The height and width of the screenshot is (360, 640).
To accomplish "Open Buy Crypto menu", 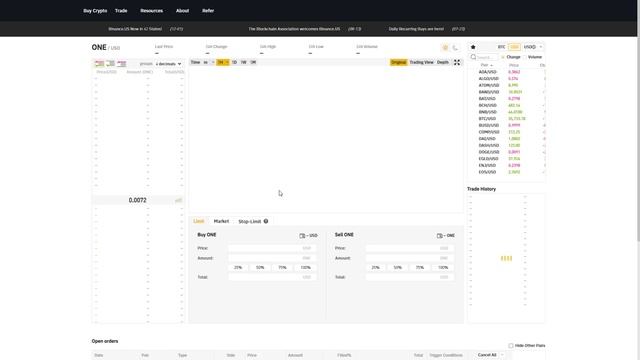I will pyautogui.click(x=95, y=11).
